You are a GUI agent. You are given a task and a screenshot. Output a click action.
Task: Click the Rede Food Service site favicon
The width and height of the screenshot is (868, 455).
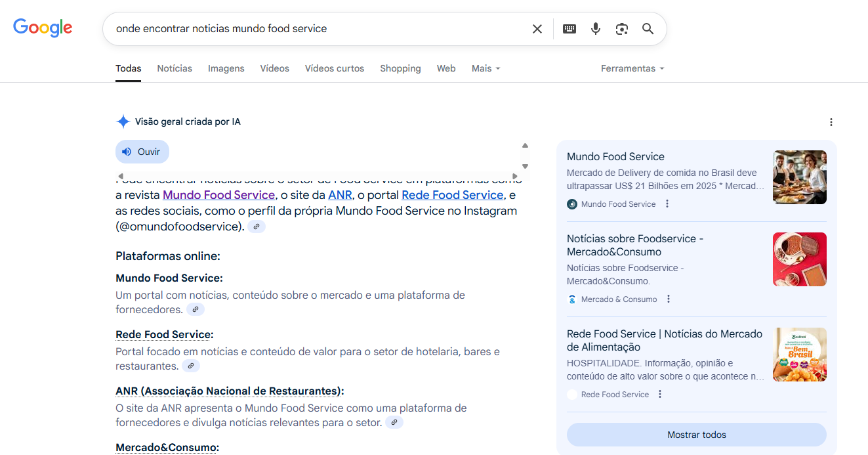(572, 395)
